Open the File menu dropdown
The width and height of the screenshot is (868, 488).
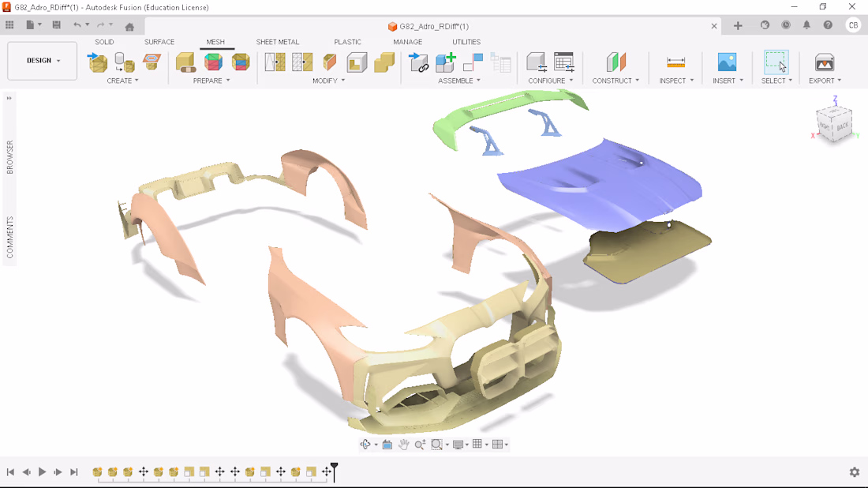pos(33,25)
